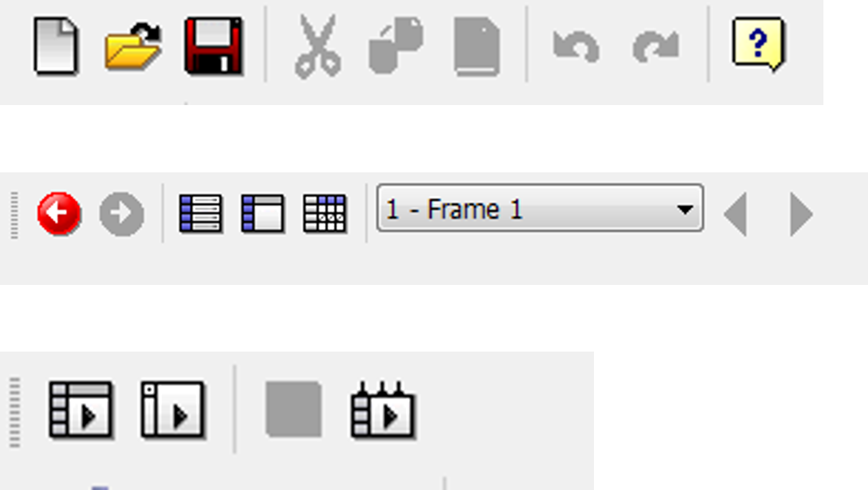Open the Frame editor window icon

coord(263,214)
